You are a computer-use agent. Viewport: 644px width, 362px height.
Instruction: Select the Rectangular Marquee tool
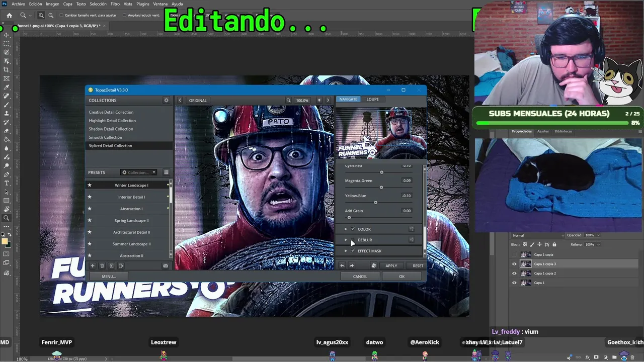click(x=7, y=44)
